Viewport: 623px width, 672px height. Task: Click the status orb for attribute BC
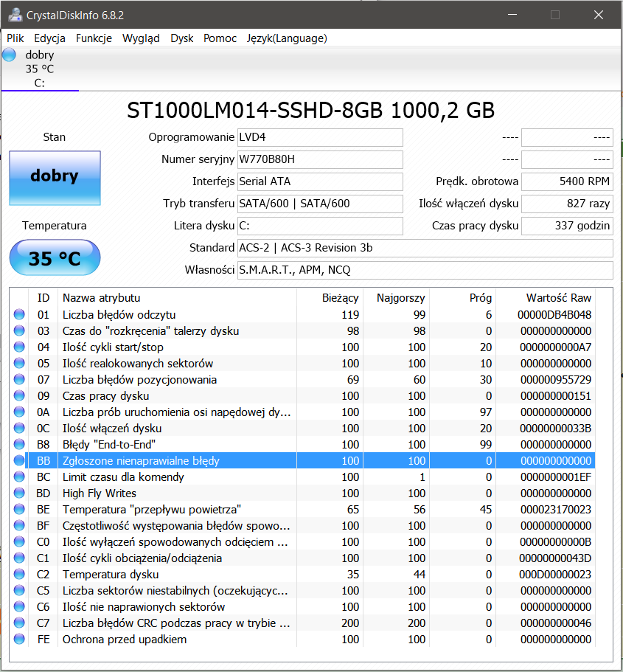[x=19, y=477]
